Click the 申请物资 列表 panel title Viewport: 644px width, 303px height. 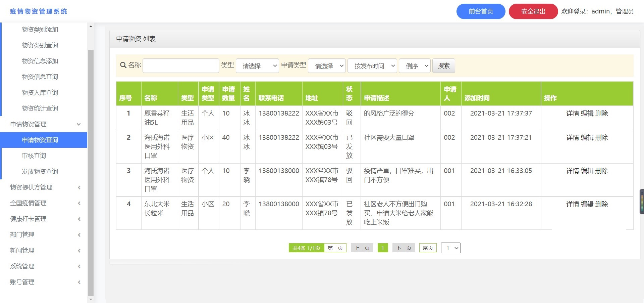pyautogui.click(x=136, y=39)
